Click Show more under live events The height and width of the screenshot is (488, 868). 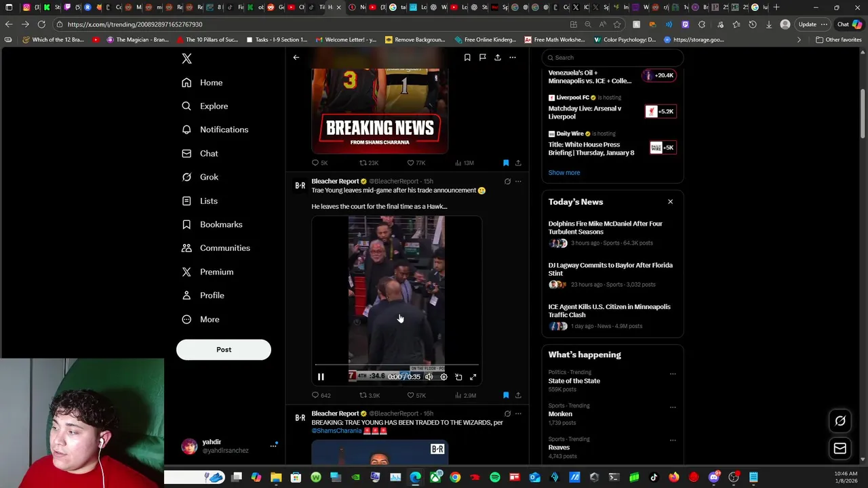click(x=564, y=173)
